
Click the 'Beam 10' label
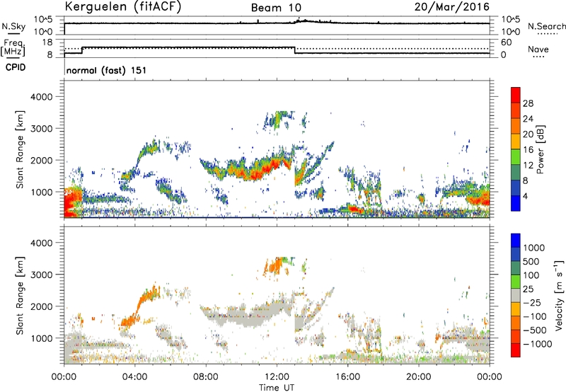click(x=276, y=8)
